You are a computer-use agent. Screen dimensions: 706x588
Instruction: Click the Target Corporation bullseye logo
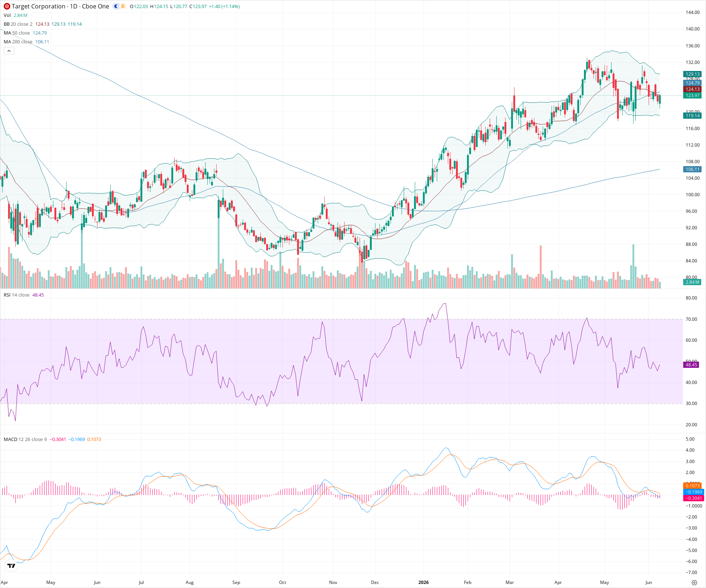[7, 6]
